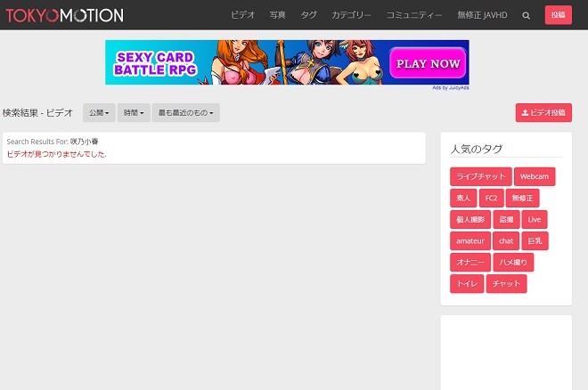
Task: Select the ライブチャット tag
Action: click(x=481, y=177)
